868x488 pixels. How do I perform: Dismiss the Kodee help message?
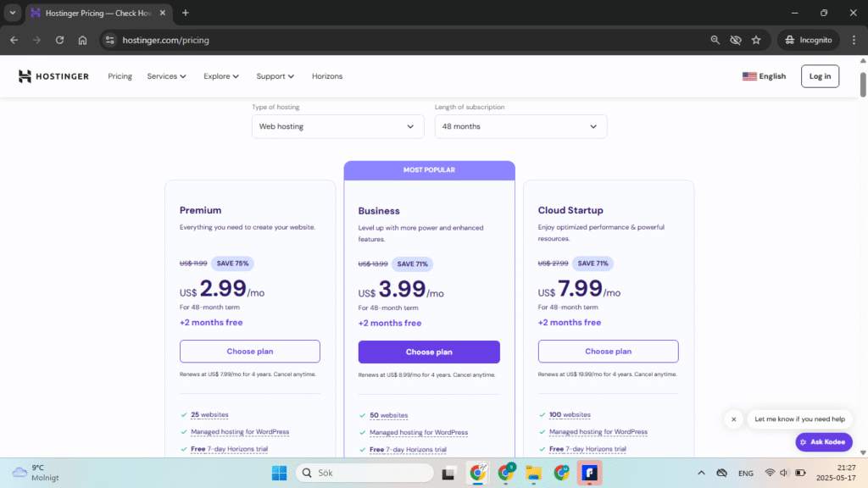(x=733, y=419)
